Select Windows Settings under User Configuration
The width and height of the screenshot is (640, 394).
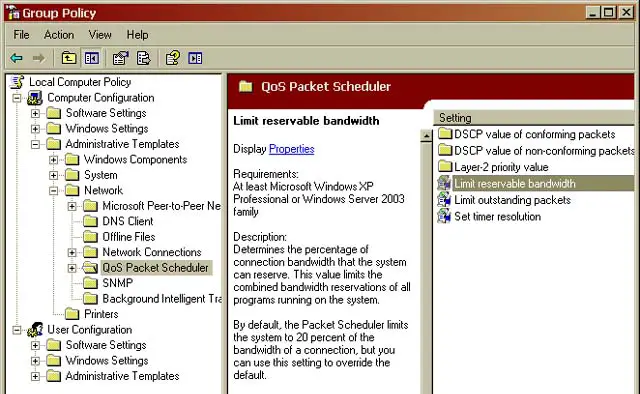107,361
